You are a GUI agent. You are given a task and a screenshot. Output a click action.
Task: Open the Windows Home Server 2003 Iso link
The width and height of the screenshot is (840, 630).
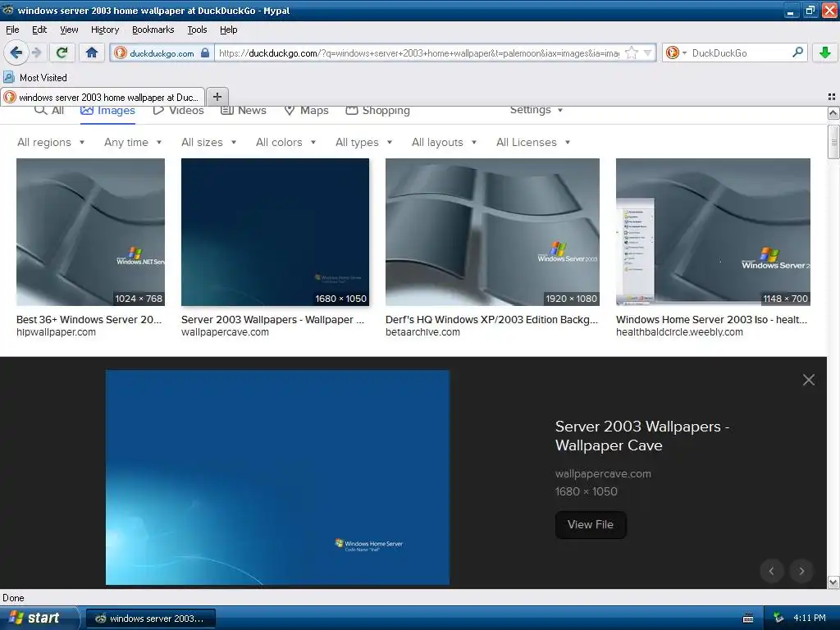[x=711, y=319]
